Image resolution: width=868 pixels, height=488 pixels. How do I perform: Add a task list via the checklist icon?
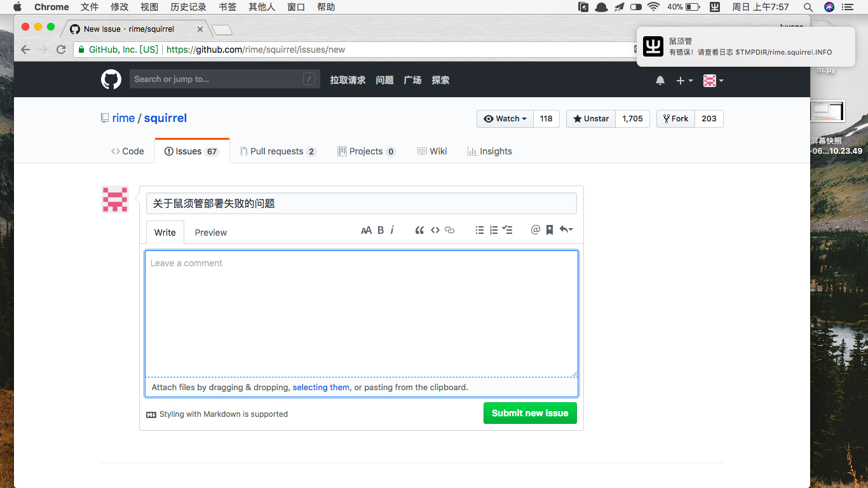click(x=508, y=230)
